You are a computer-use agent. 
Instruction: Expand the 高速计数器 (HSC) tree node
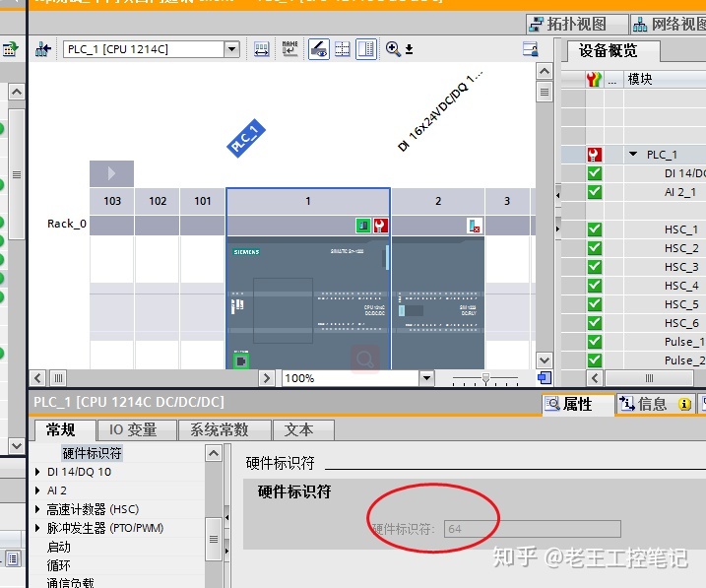click(x=37, y=509)
